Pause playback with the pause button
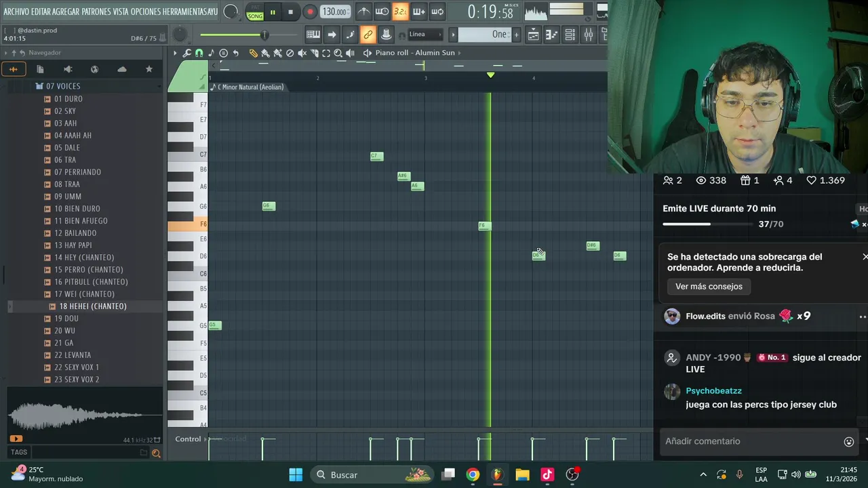868x488 pixels. [273, 12]
